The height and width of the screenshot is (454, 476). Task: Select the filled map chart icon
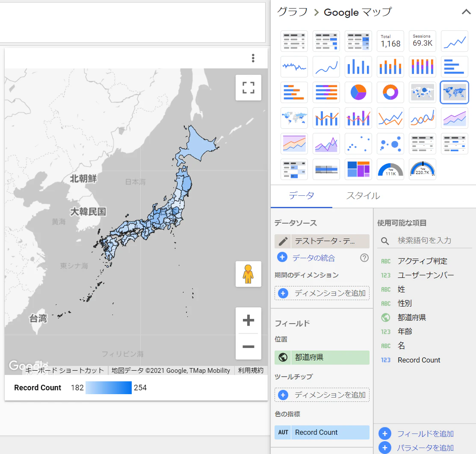[x=455, y=92]
